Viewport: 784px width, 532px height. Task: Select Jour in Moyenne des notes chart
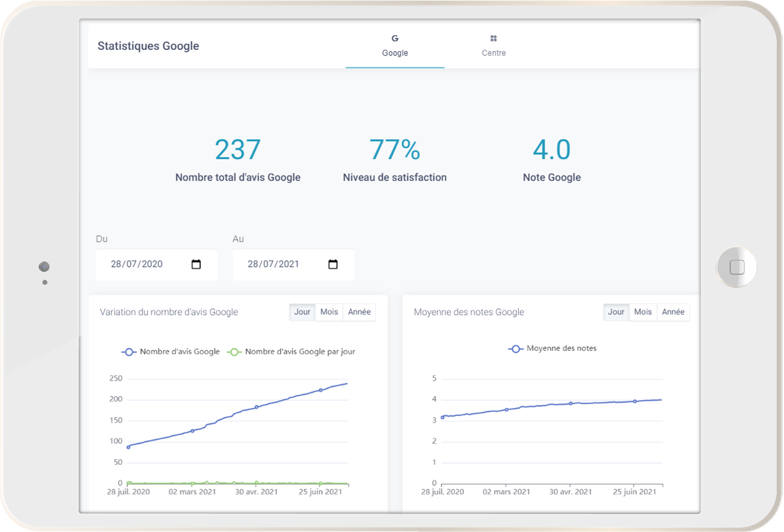[616, 312]
